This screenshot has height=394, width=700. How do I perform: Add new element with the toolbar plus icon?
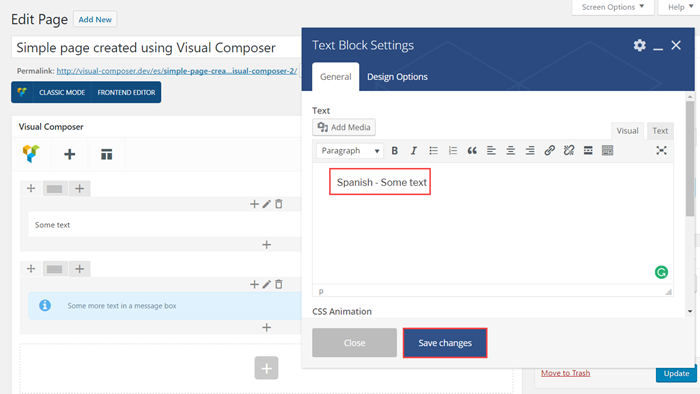pos(70,154)
